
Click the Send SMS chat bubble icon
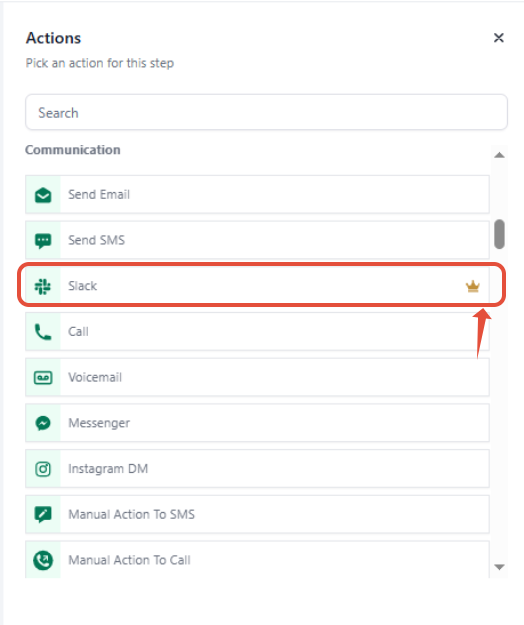pos(43,241)
